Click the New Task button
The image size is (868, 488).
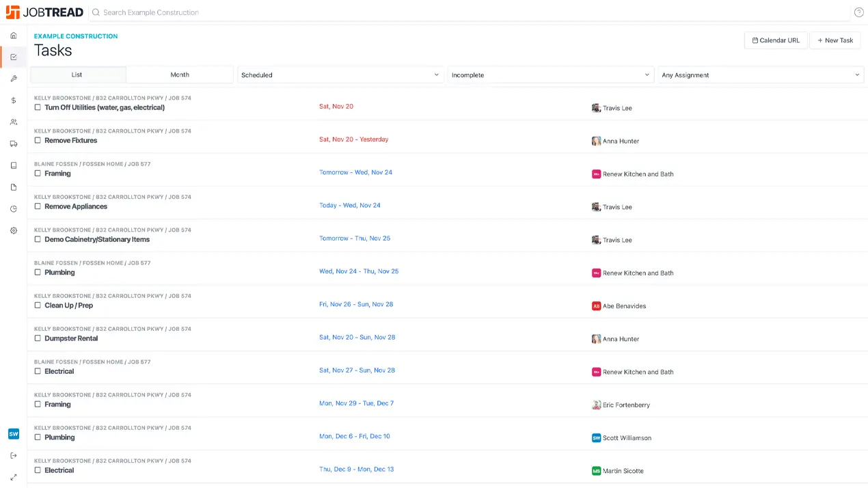pyautogui.click(x=835, y=40)
